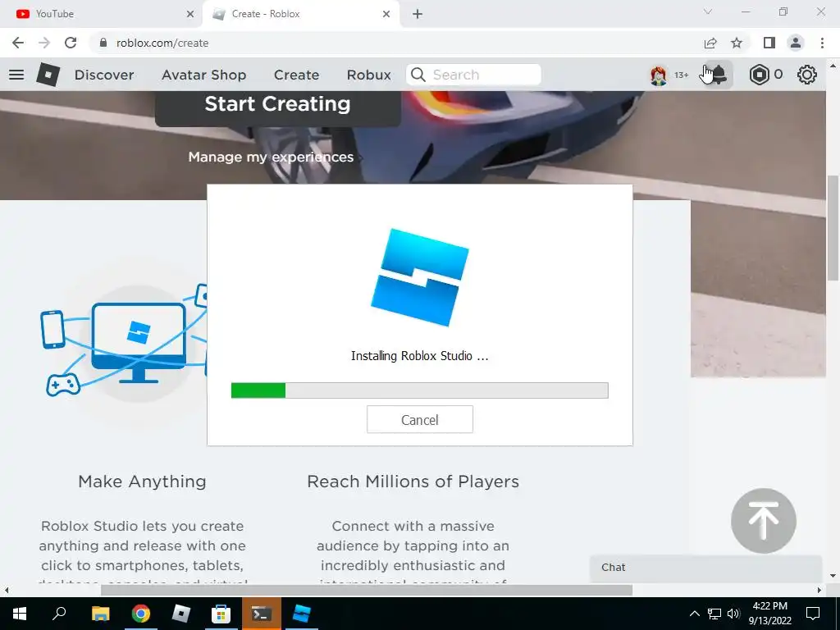View site info via the padlock icon
The image size is (840, 630).
point(103,43)
